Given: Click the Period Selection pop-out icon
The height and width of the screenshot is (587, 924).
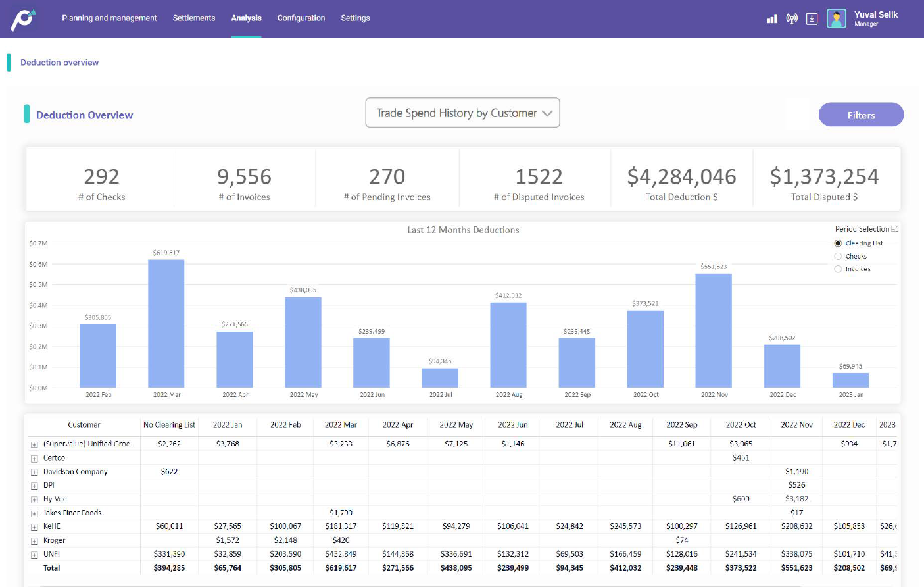Looking at the screenshot, I should pyautogui.click(x=894, y=228).
